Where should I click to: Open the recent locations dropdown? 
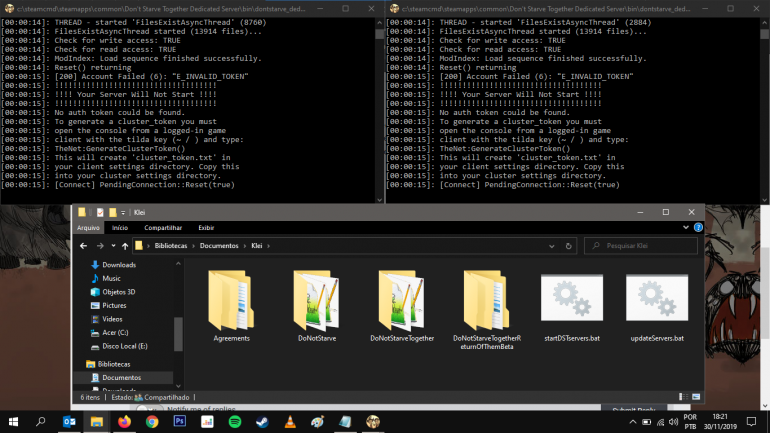coord(113,246)
